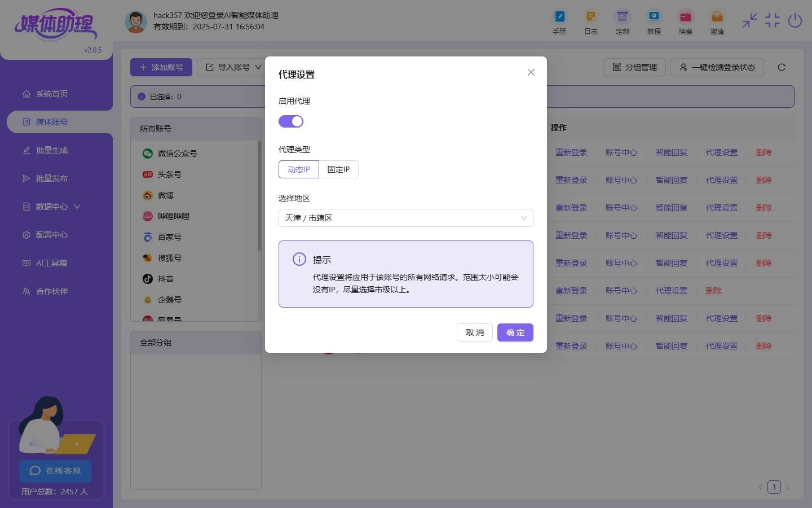
Task: Select 动态IP proxy type
Action: [299, 169]
